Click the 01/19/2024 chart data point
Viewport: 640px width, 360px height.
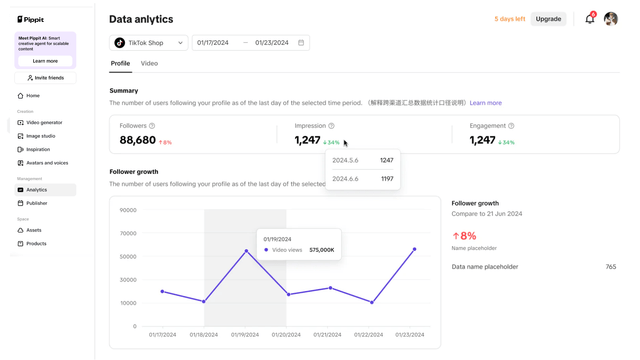coord(247,251)
